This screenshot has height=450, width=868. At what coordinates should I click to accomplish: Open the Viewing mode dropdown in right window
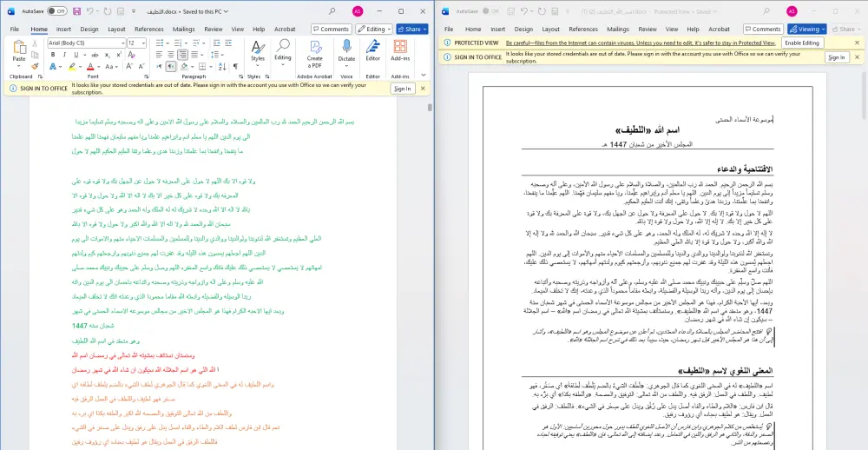[806, 29]
